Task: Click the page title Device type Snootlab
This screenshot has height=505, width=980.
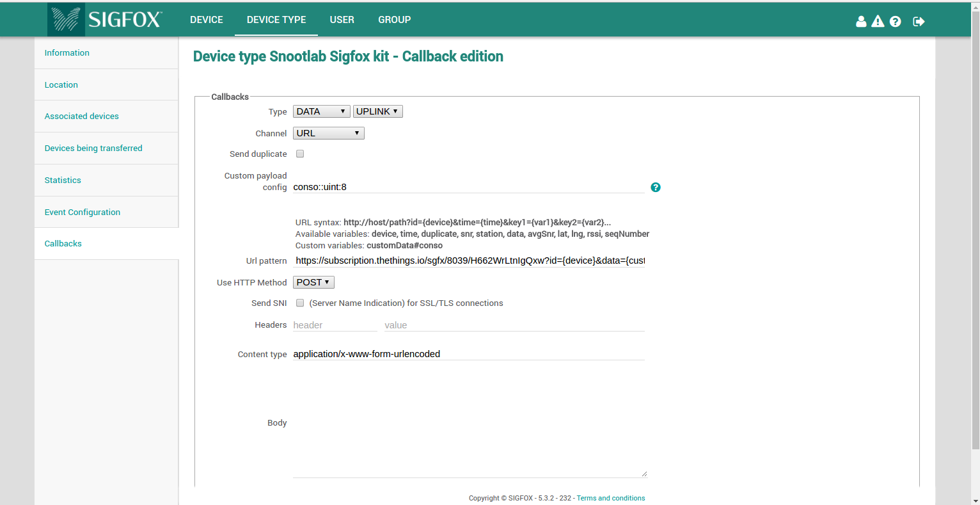Action: [348, 56]
